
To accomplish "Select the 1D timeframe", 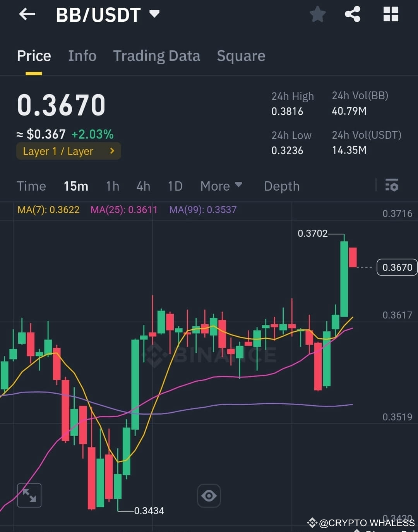I will [x=175, y=186].
